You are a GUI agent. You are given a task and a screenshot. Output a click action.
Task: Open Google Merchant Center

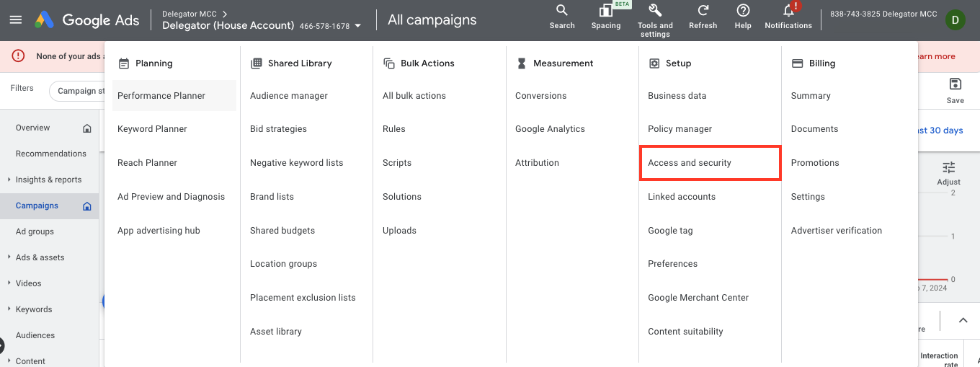(698, 298)
